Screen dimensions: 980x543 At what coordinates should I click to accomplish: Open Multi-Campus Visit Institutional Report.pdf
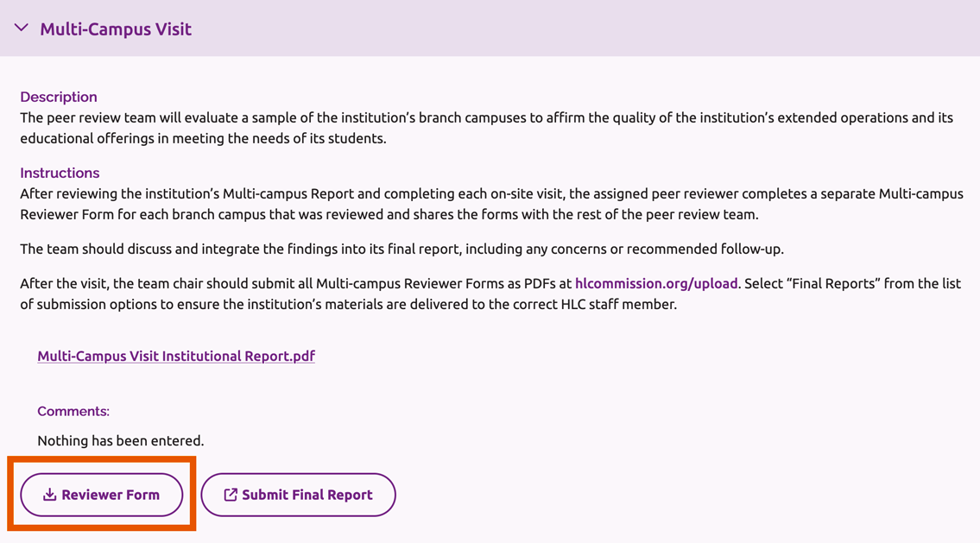(176, 356)
